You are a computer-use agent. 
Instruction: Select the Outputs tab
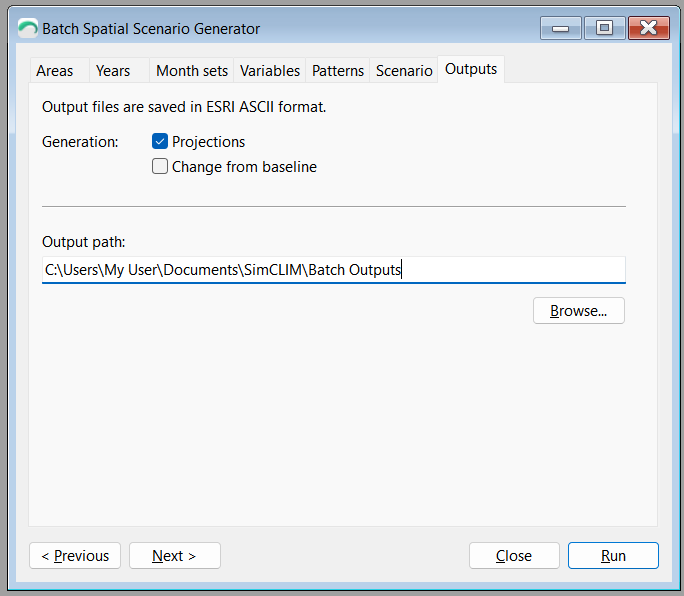pos(471,69)
